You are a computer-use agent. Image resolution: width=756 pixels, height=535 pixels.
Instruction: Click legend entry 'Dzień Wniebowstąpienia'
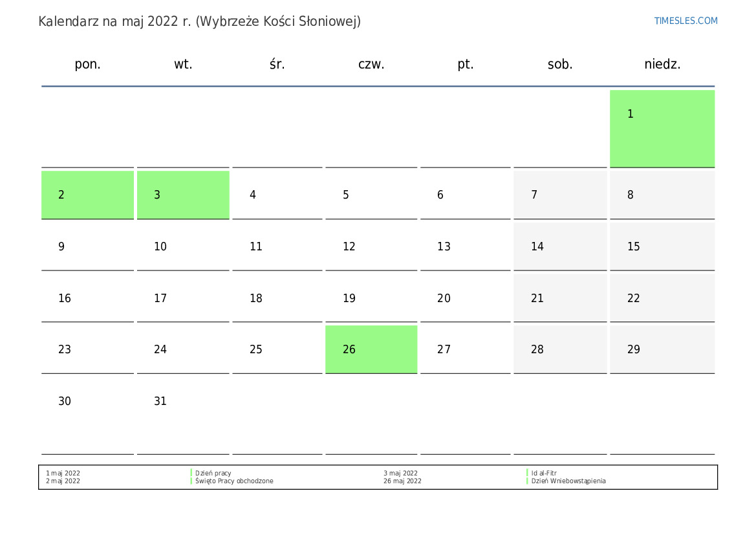568,481
